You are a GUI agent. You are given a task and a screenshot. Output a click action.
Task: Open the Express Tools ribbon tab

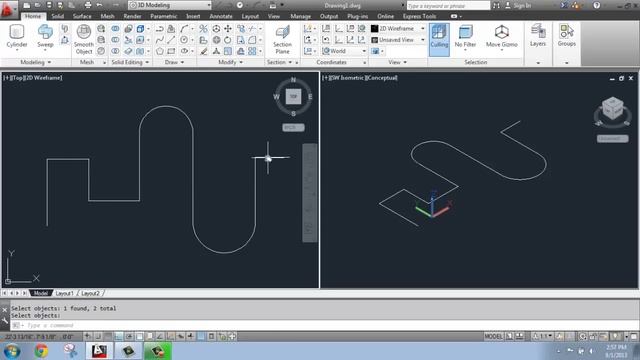(x=420, y=16)
